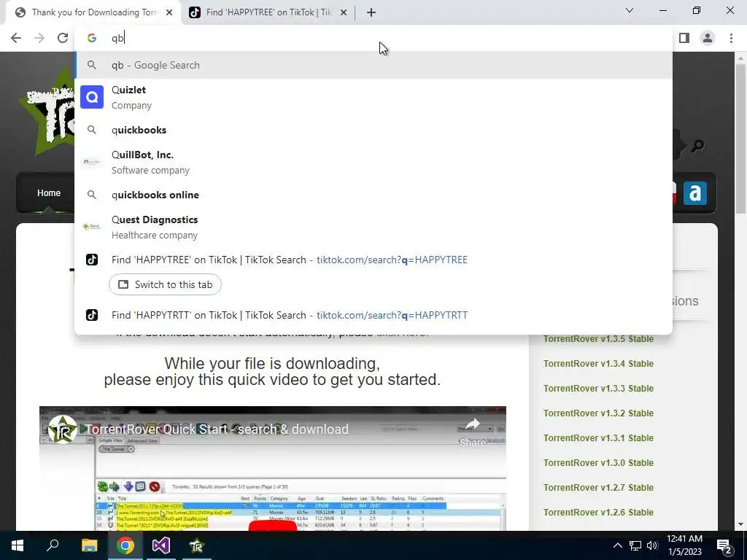Click 'Switch to this tab' button
The width and height of the screenshot is (747, 560).
pos(165,284)
